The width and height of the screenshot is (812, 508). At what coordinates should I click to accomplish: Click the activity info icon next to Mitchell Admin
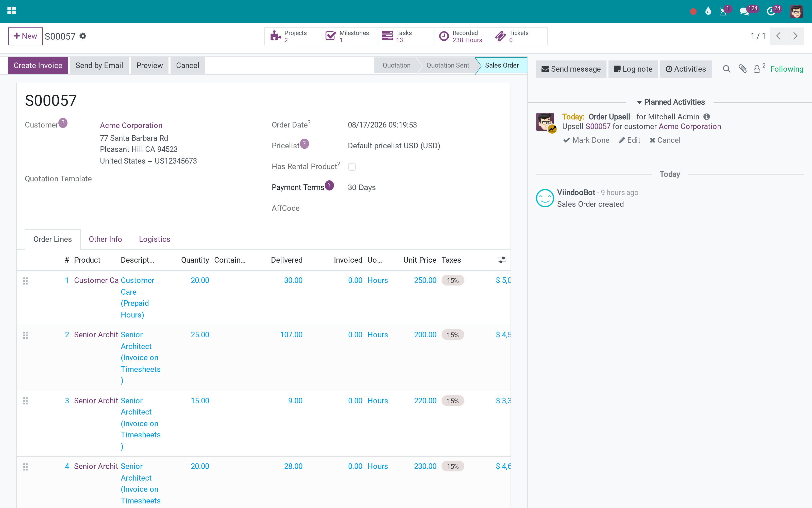pos(707,117)
